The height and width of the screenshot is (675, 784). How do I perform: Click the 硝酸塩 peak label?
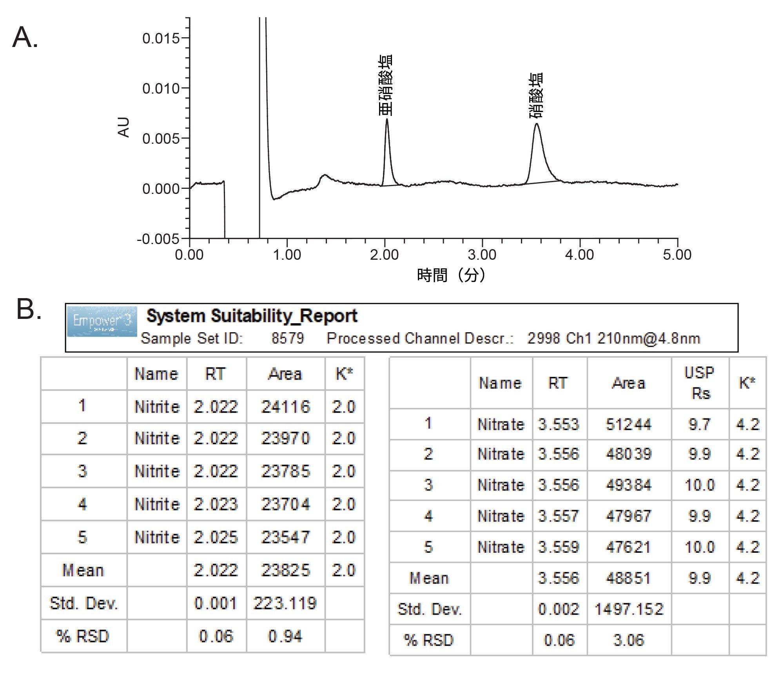[535, 95]
